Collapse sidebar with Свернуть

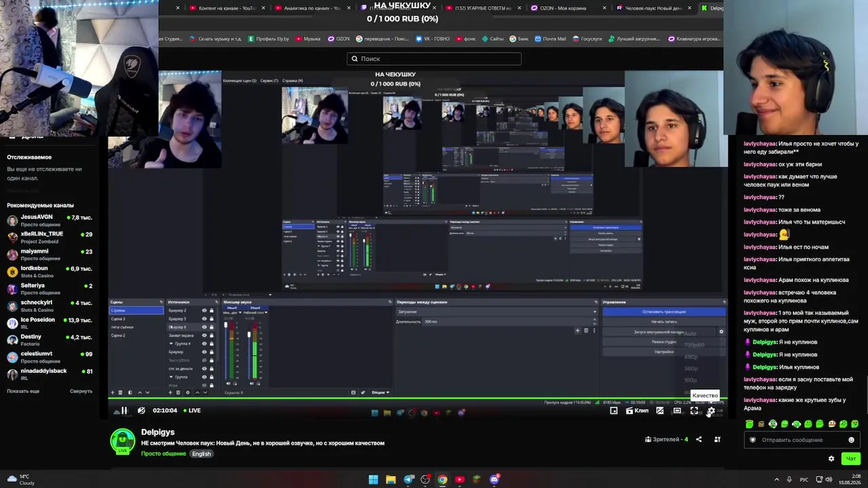click(x=81, y=391)
